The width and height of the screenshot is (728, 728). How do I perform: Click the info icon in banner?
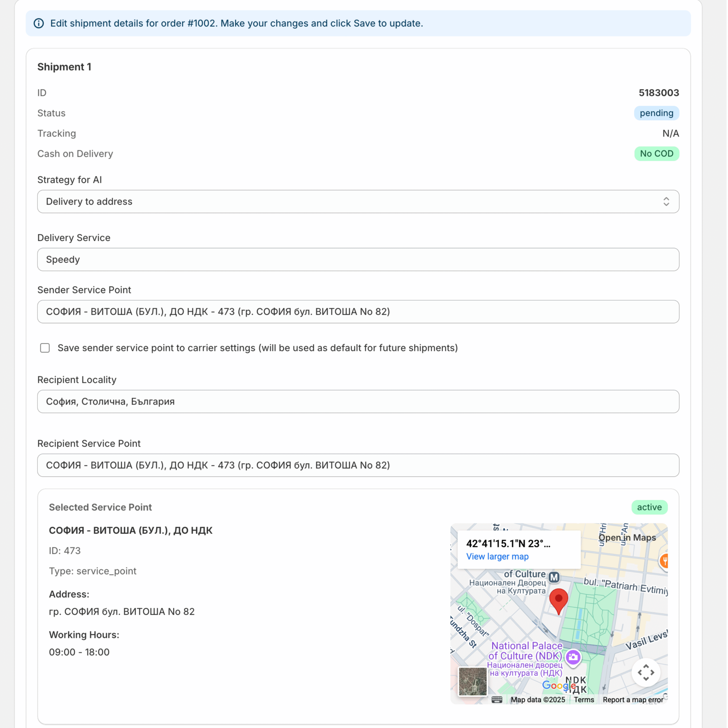coord(39,23)
